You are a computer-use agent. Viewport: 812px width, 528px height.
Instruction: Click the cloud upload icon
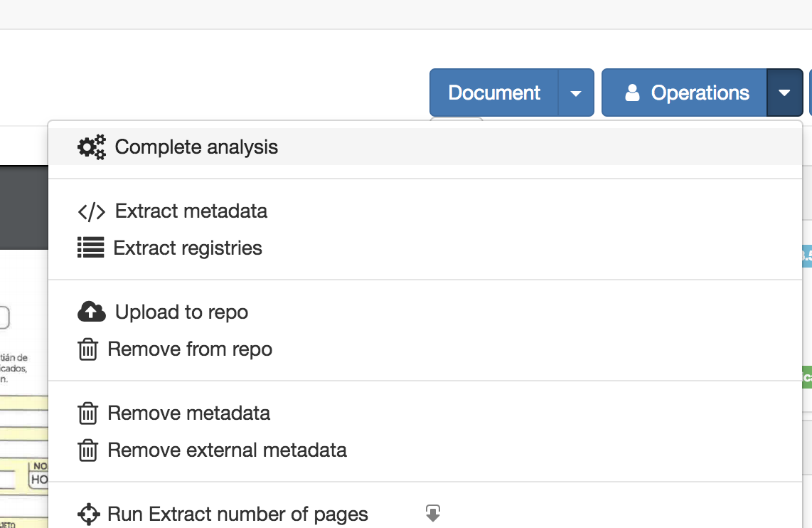pyautogui.click(x=91, y=312)
